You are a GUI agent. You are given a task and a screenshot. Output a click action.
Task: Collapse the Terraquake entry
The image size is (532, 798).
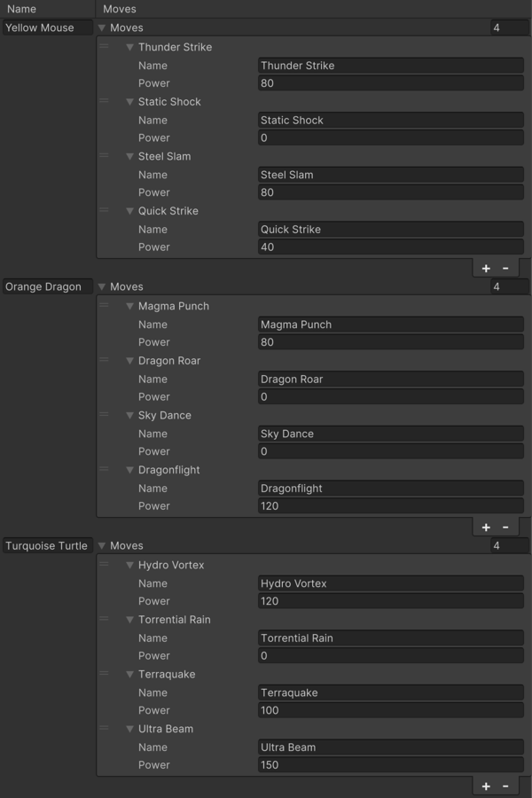129,674
